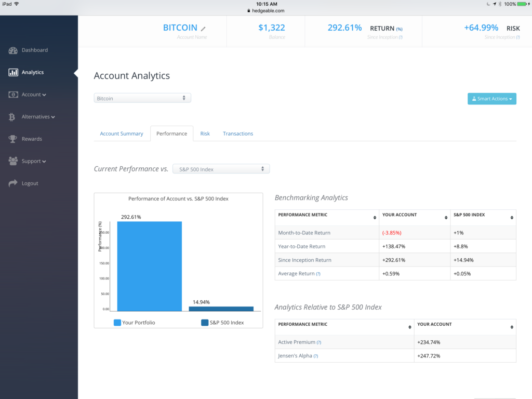Click the Analytics bar chart icon

click(13, 72)
